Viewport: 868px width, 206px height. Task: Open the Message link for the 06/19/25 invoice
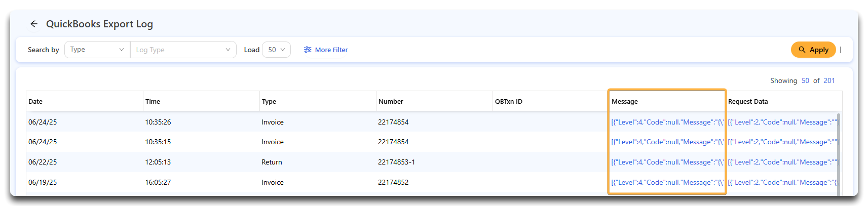pyautogui.click(x=667, y=182)
